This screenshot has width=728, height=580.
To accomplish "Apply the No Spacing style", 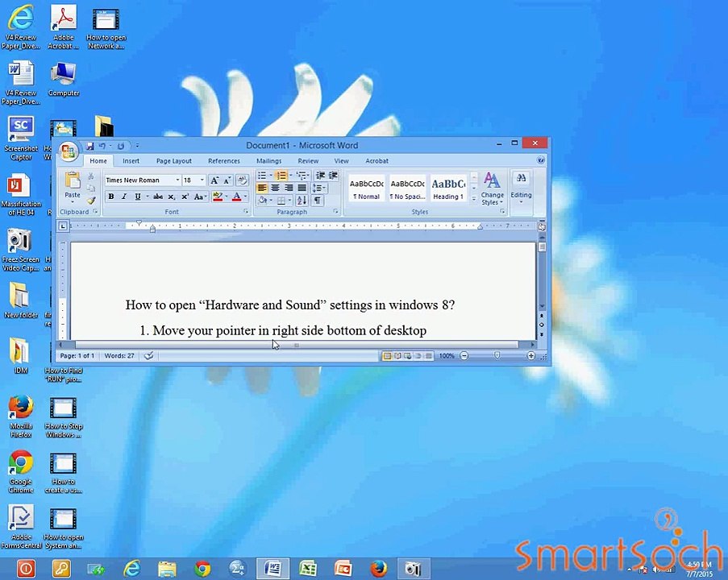I will coord(407,188).
